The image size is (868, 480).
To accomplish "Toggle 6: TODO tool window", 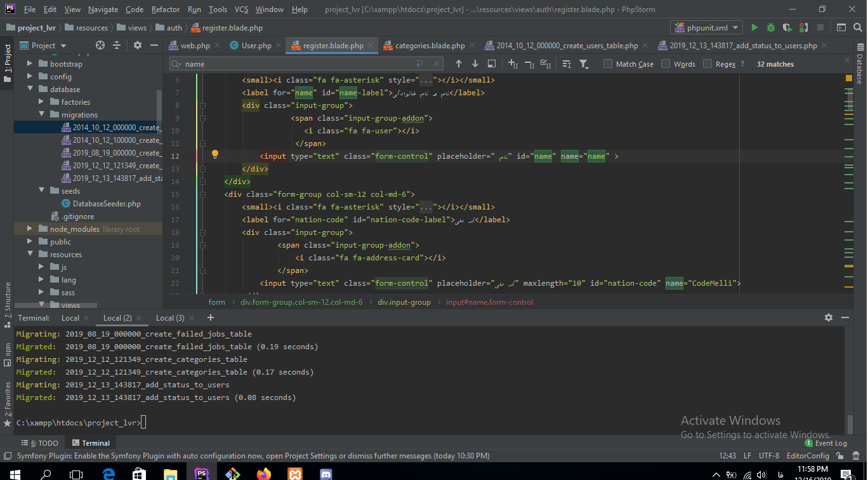I will pyautogui.click(x=40, y=443).
